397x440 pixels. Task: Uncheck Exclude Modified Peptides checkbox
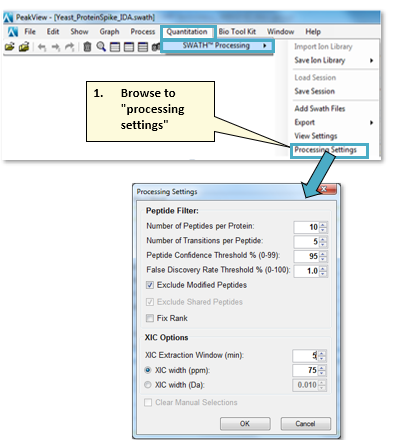tap(150, 285)
